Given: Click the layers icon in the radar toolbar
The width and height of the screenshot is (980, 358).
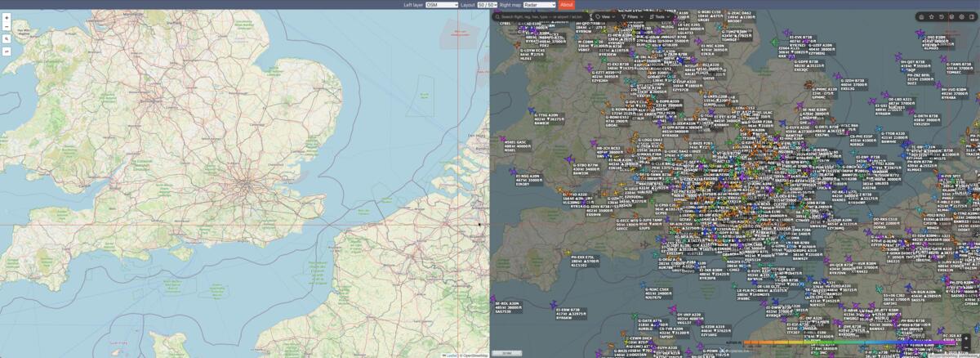Looking at the screenshot, I should click(951, 16).
